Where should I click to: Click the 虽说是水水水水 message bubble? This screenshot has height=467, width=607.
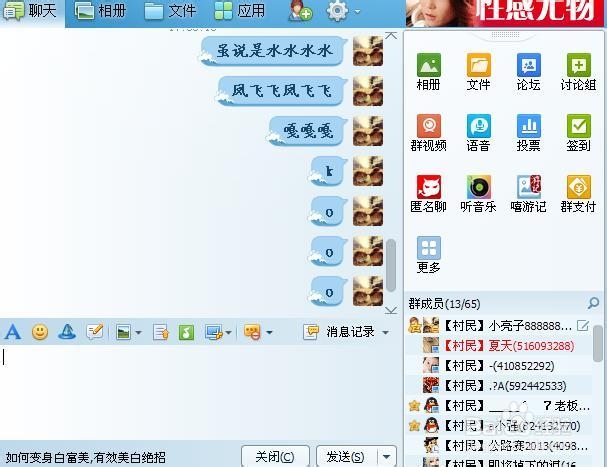click(273, 51)
